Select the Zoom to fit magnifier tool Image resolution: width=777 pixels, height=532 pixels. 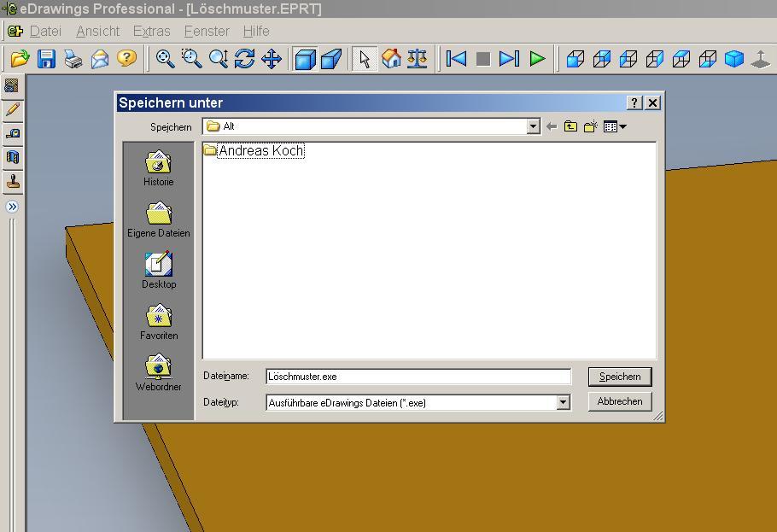click(165, 59)
